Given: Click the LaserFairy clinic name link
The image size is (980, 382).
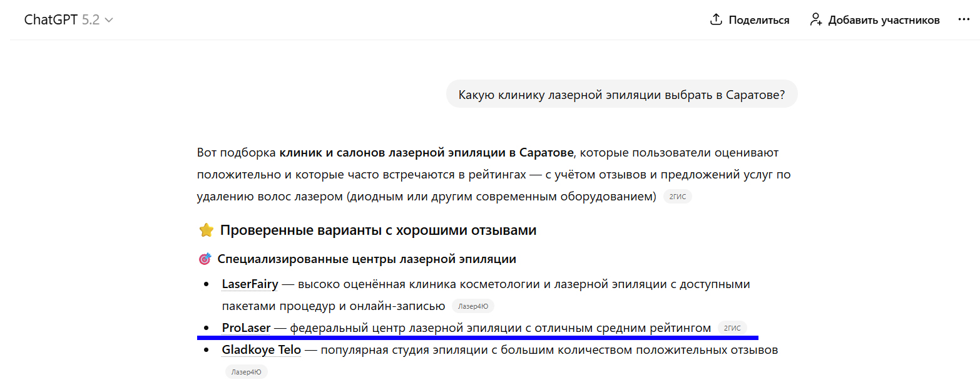Looking at the screenshot, I should point(250,284).
